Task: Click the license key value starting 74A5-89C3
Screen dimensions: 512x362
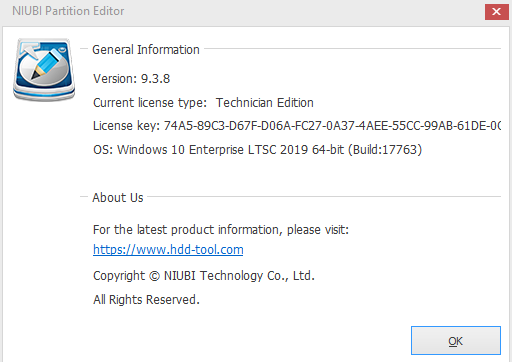Action: click(332, 126)
